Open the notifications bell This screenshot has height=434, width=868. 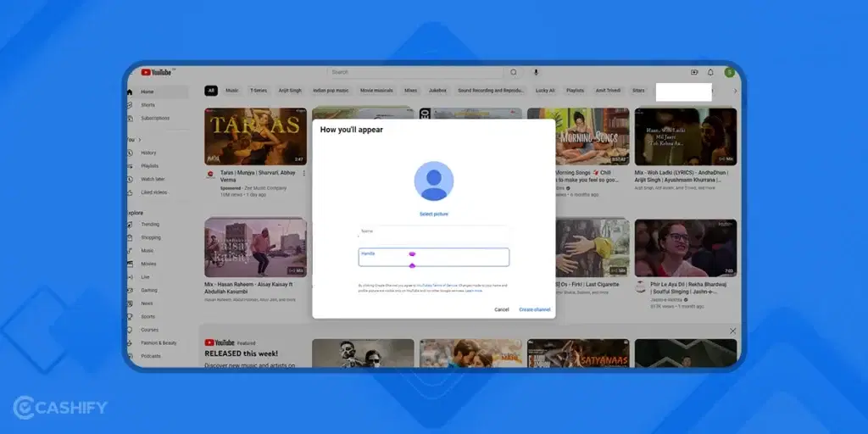[710, 72]
